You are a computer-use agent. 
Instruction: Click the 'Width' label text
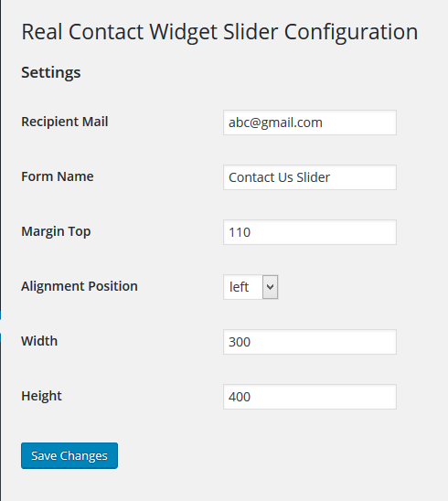39,341
